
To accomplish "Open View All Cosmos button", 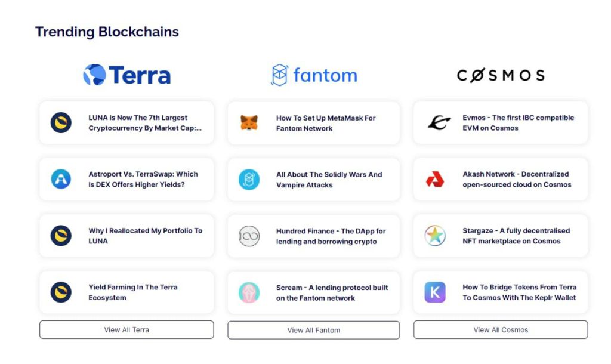I will pyautogui.click(x=501, y=330).
